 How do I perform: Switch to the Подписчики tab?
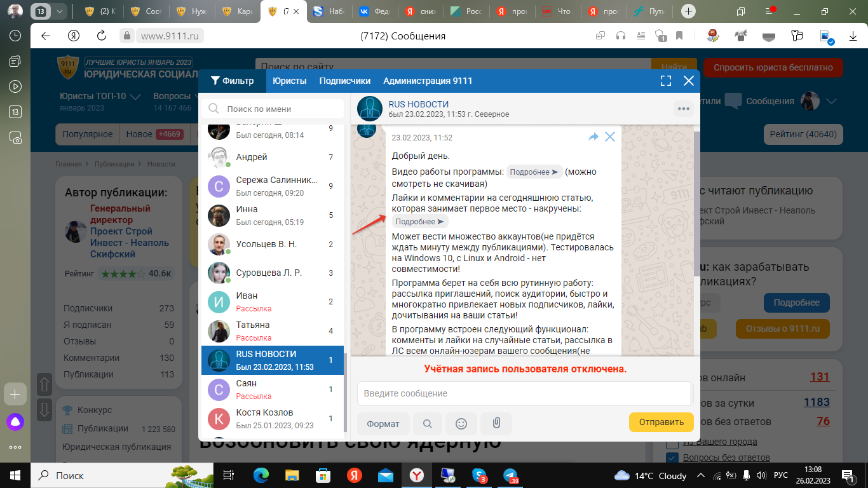(344, 81)
